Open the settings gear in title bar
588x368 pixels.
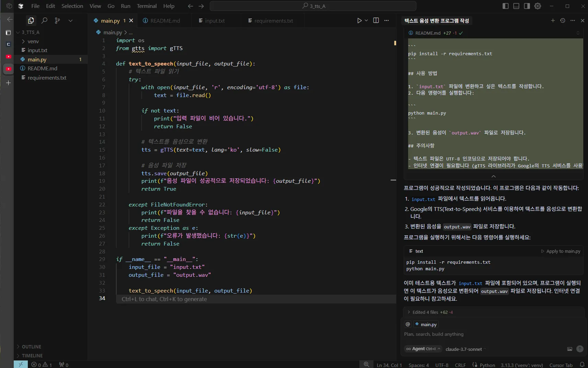click(538, 6)
